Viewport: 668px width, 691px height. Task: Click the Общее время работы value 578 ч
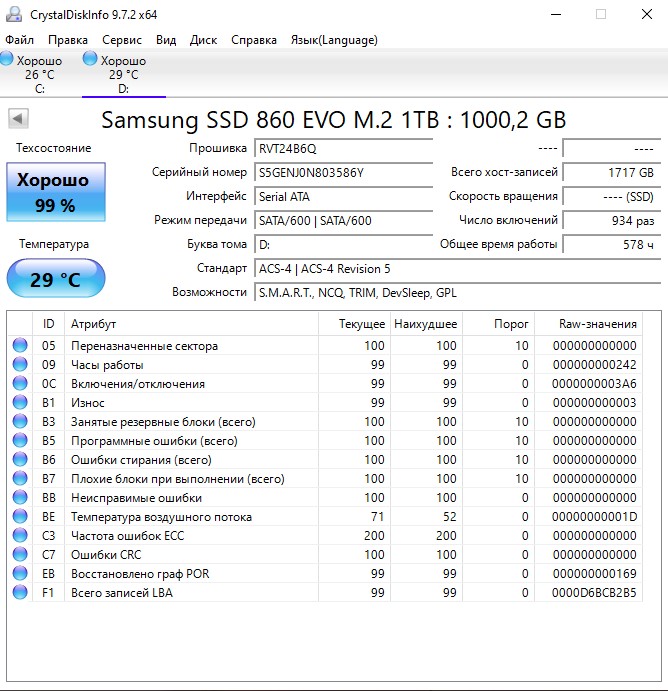coord(612,245)
